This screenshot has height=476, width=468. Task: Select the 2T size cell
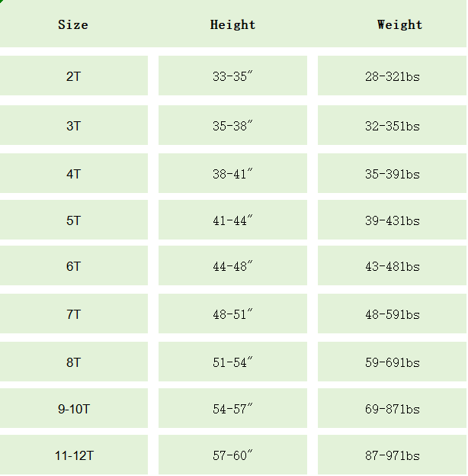point(73,76)
